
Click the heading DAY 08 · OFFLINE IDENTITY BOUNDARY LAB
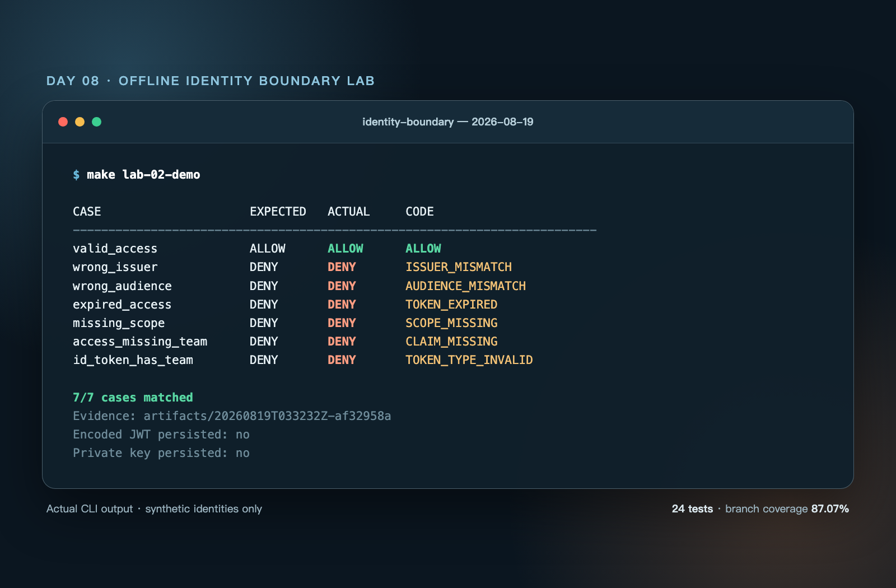tap(211, 81)
